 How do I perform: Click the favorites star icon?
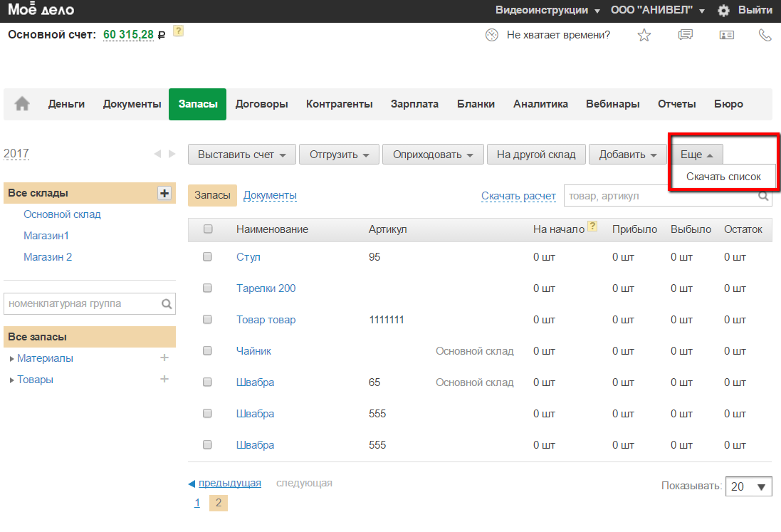point(644,35)
